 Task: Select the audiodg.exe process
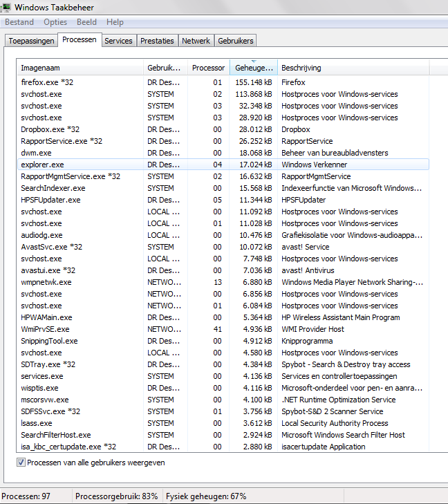223,235
